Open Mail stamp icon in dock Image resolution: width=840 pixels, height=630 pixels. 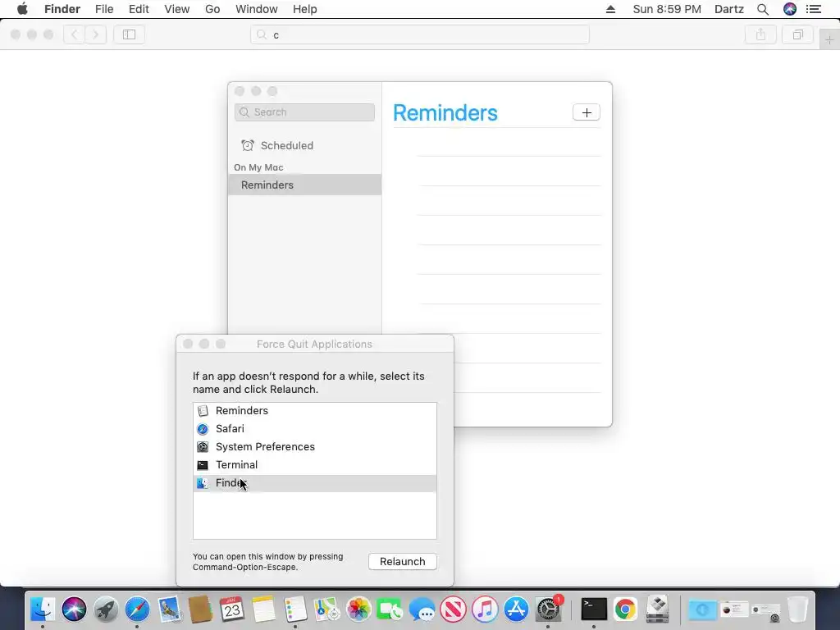(169, 609)
